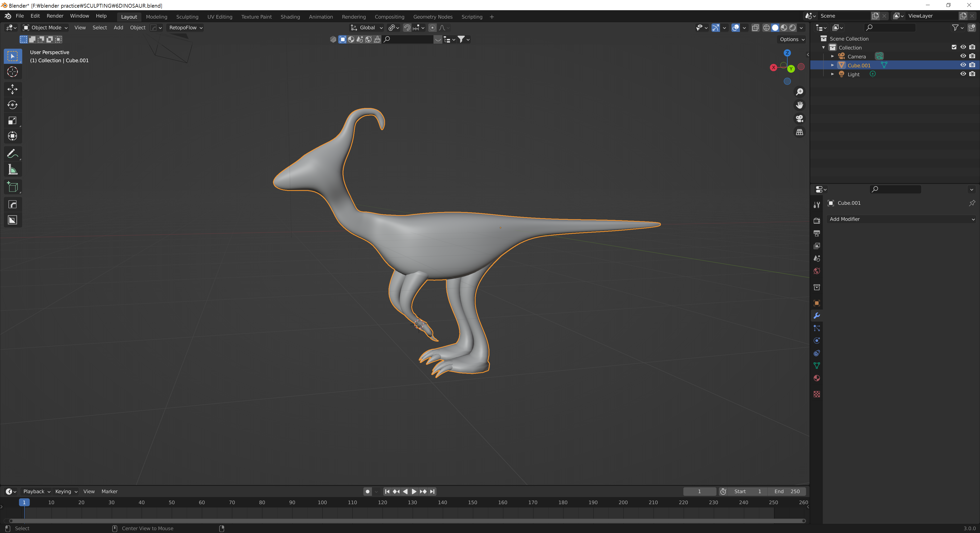Toggle Collection exclude checkbox
The width and height of the screenshot is (980, 533).
(954, 47)
